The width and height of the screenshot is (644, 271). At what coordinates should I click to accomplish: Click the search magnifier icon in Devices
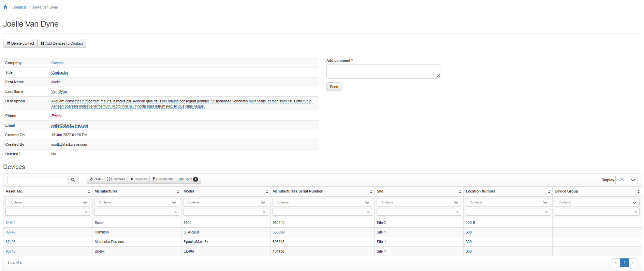[x=73, y=180]
